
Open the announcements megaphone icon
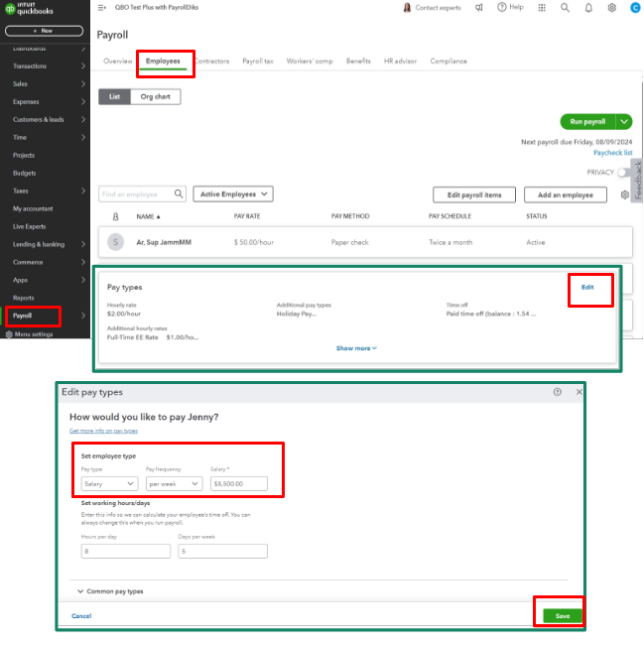point(478,7)
